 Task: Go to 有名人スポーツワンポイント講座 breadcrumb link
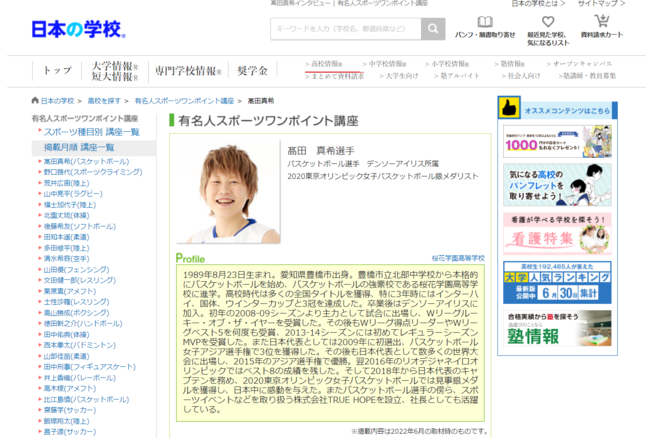184,101
